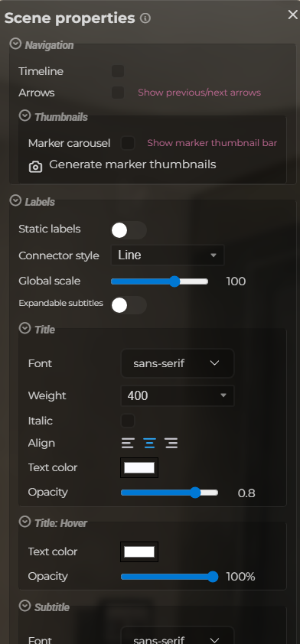Open Title: Hover Text color swatch
Screen dimensions: 300x644
click(x=139, y=552)
